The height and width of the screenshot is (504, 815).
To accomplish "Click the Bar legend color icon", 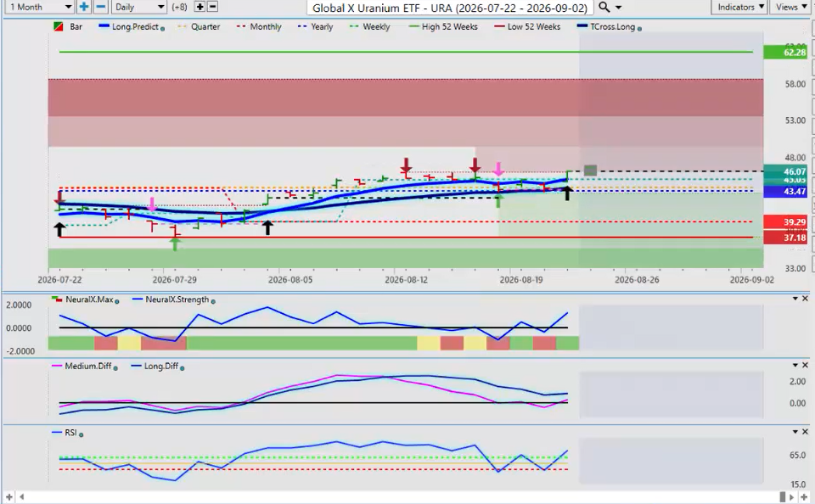I will (59, 26).
